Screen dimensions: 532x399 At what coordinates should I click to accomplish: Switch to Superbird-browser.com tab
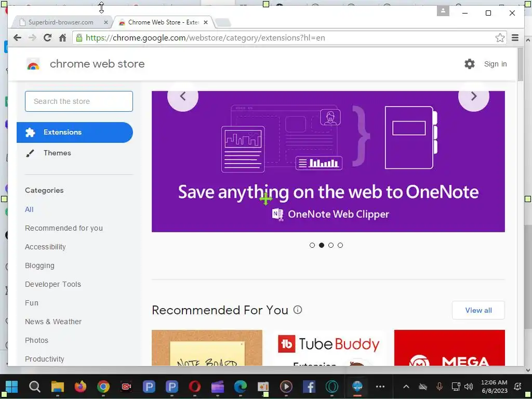[x=60, y=22]
